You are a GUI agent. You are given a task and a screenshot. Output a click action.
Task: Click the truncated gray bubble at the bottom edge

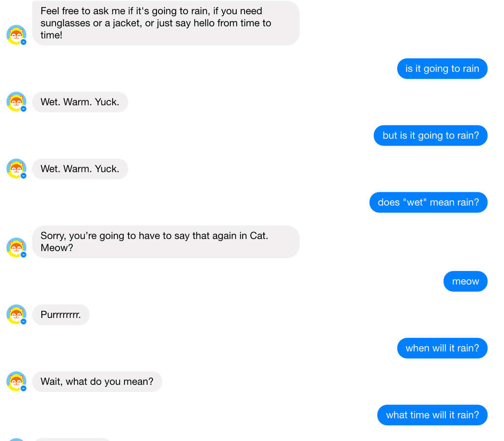coord(71,440)
